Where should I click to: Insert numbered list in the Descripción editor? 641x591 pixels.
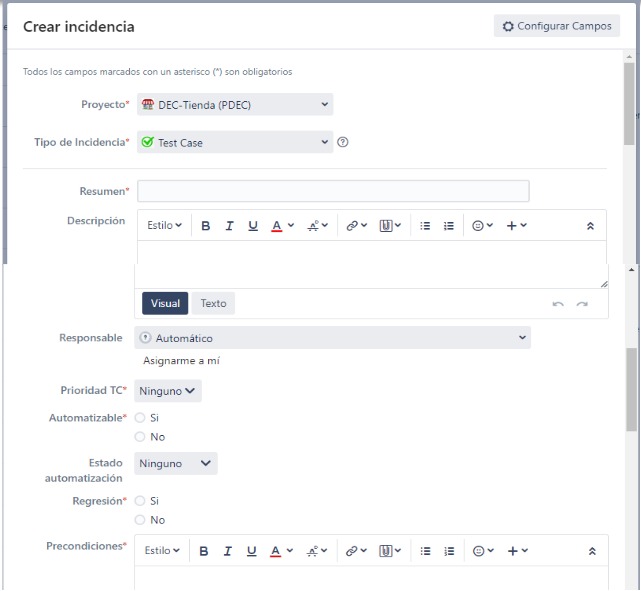pyautogui.click(x=449, y=226)
